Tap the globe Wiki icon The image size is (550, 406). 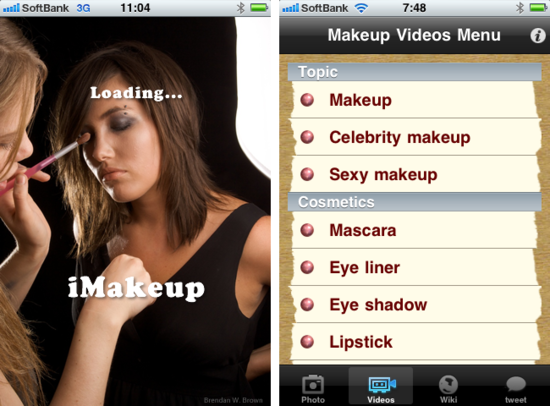click(448, 385)
